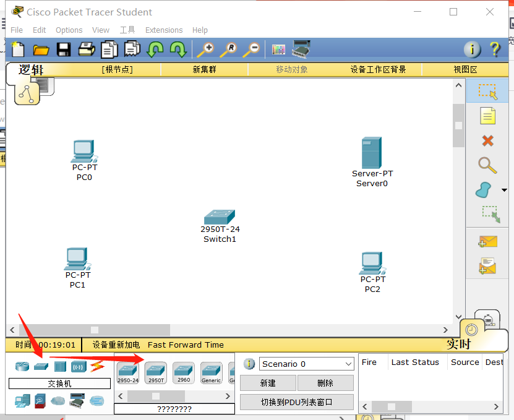Zoom in with the plus magnifier
This screenshot has width=514, height=420.
pyautogui.click(x=205, y=49)
